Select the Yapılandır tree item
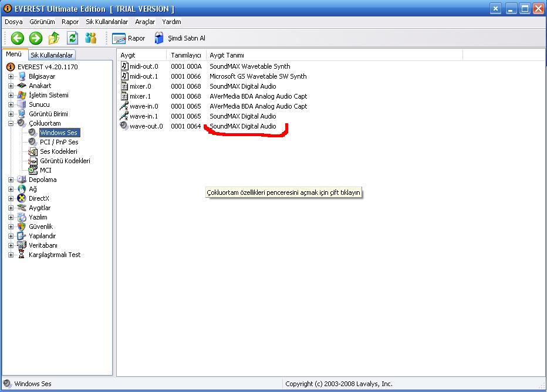The width and height of the screenshot is (547, 392). 42,236
